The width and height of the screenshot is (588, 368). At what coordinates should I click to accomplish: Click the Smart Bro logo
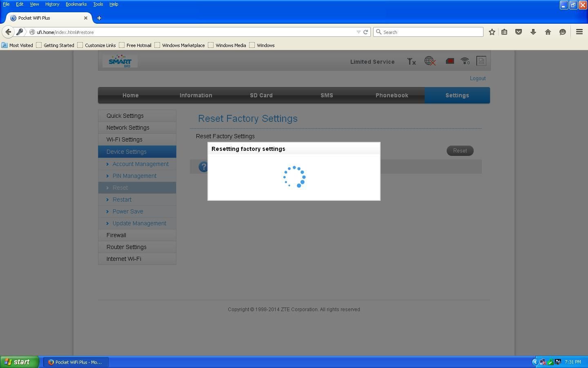click(120, 61)
